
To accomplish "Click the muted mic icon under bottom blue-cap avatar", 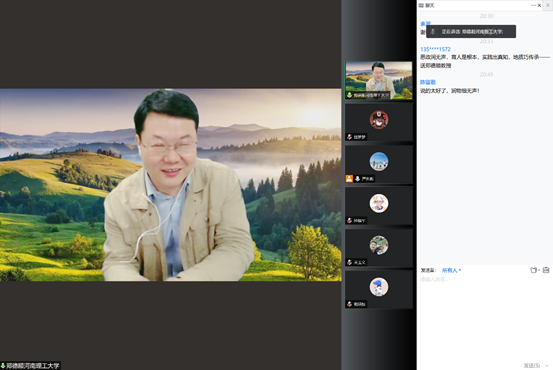I will pos(350,304).
